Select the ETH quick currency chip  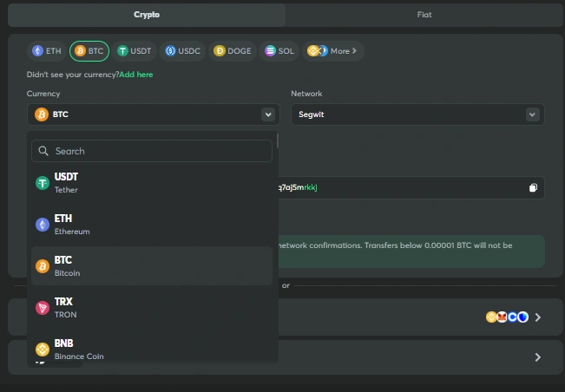coord(47,51)
